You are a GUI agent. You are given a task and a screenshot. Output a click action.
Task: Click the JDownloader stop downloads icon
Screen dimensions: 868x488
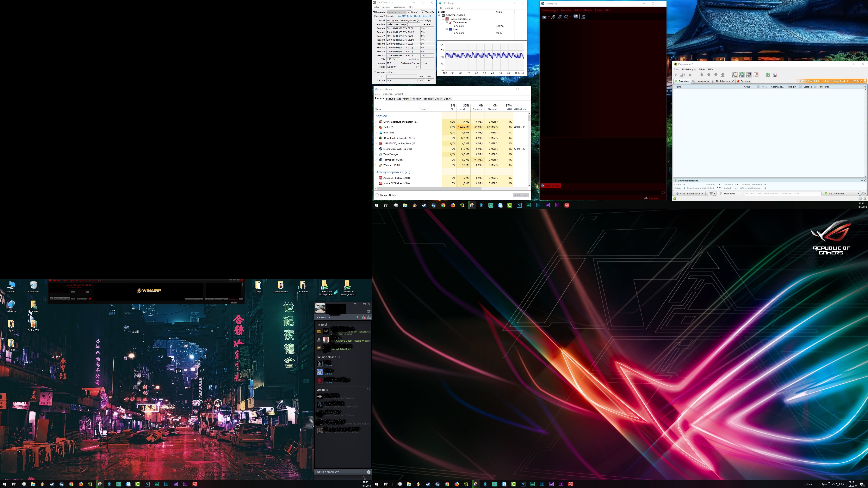tap(690, 75)
